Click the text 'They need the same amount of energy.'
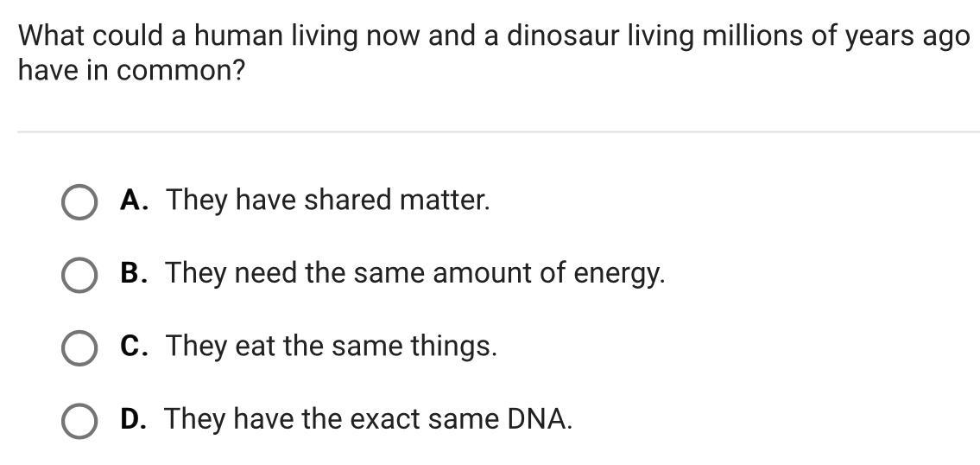Viewport: 980px width, 465px height. (415, 274)
